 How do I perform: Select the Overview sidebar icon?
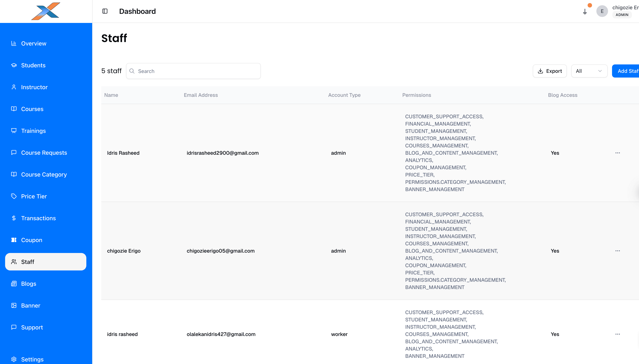pos(14,43)
